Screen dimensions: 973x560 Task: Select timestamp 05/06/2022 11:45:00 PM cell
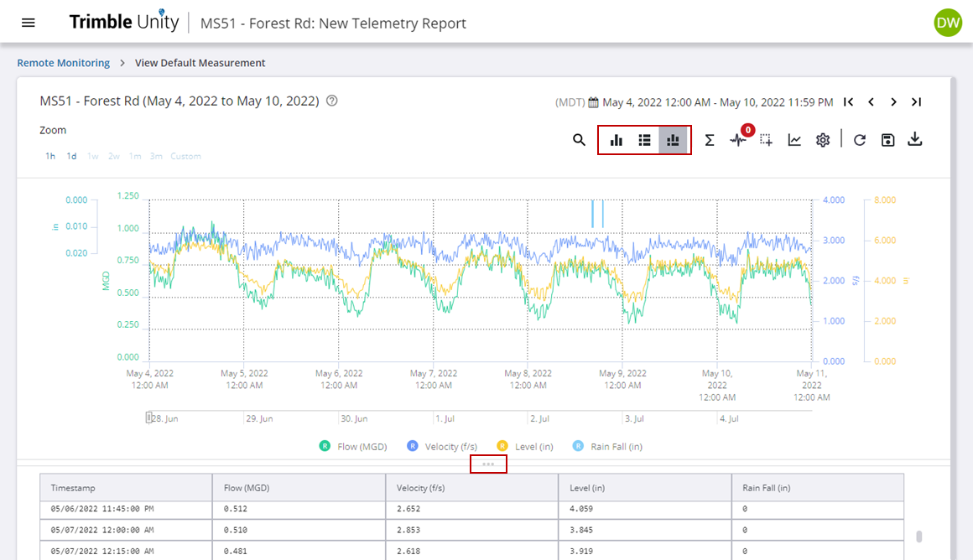coord(126,510)
